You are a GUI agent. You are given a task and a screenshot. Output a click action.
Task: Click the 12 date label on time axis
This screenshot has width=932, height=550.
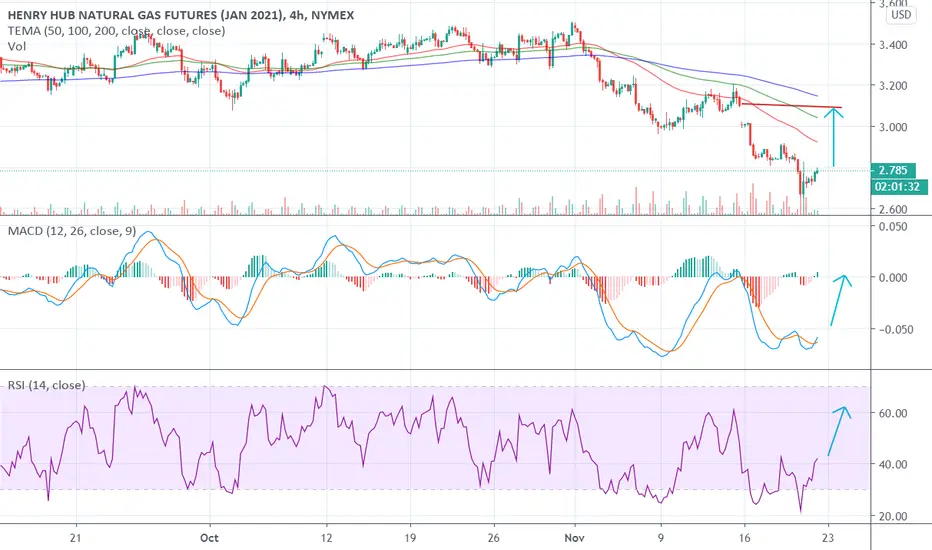tap(326, 538)
